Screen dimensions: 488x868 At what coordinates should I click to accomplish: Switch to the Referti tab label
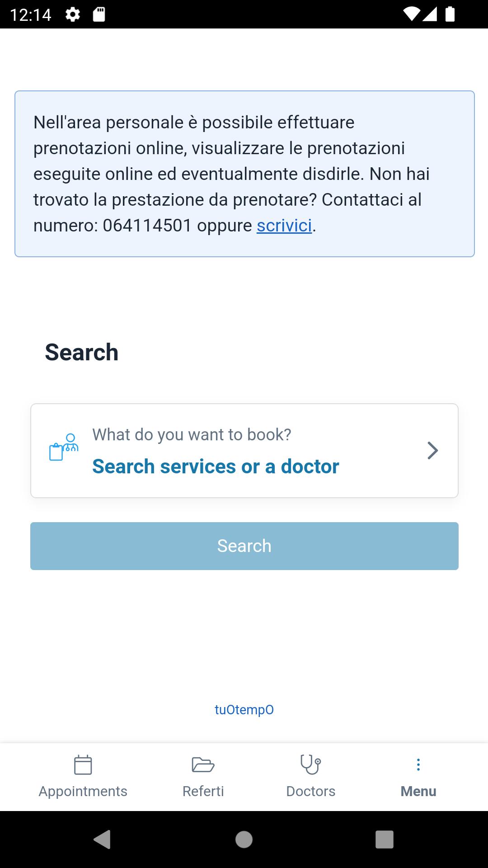(x=203, y=791)
